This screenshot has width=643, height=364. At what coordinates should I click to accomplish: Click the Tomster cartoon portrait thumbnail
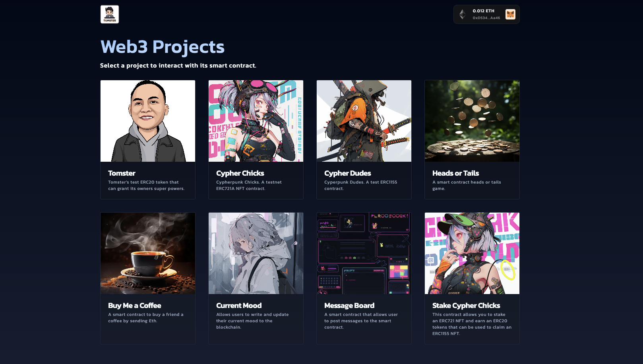[147, 121]
